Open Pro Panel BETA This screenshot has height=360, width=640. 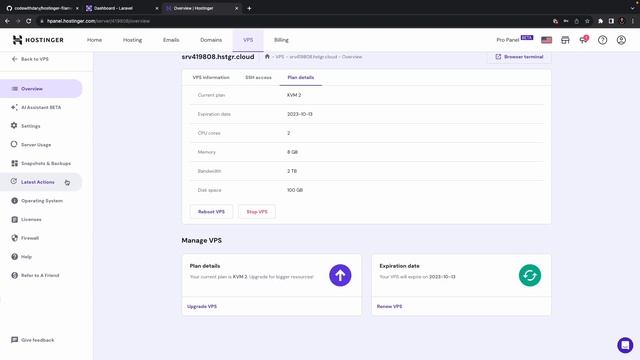tap(514, 40)
